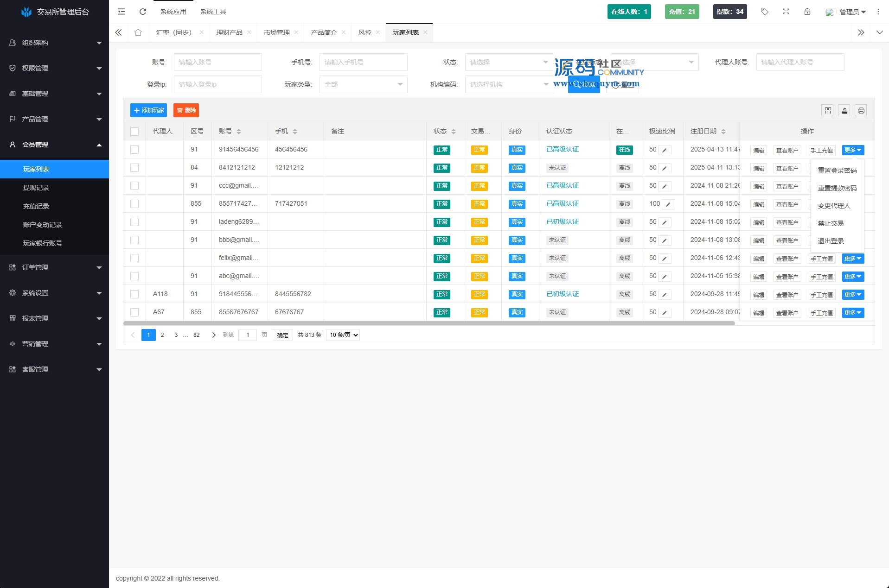
Task: Click the red 删除 button
Action: click(186, 110)
